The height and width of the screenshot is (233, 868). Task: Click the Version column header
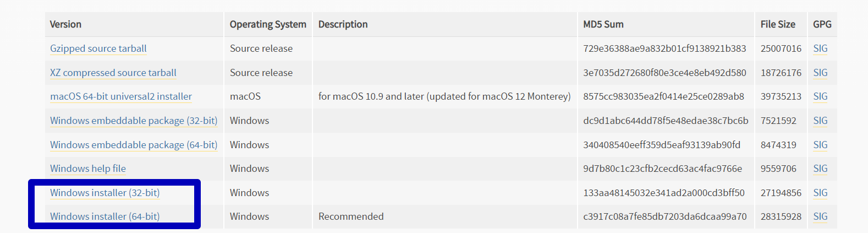pos(65,24)
